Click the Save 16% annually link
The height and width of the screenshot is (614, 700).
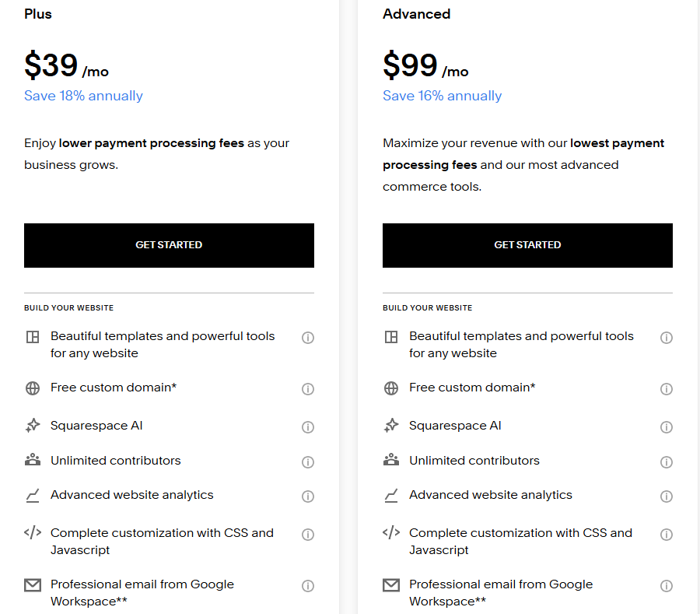pos(442,95)
